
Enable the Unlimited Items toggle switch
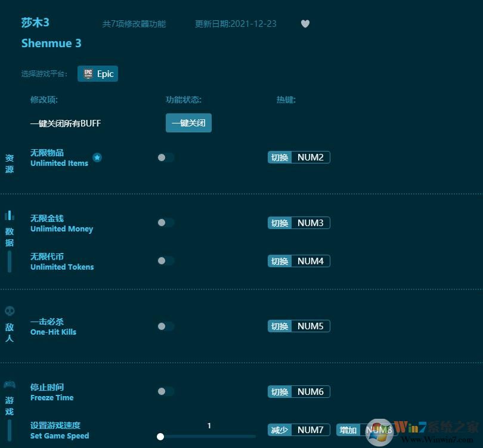point(166,157)
